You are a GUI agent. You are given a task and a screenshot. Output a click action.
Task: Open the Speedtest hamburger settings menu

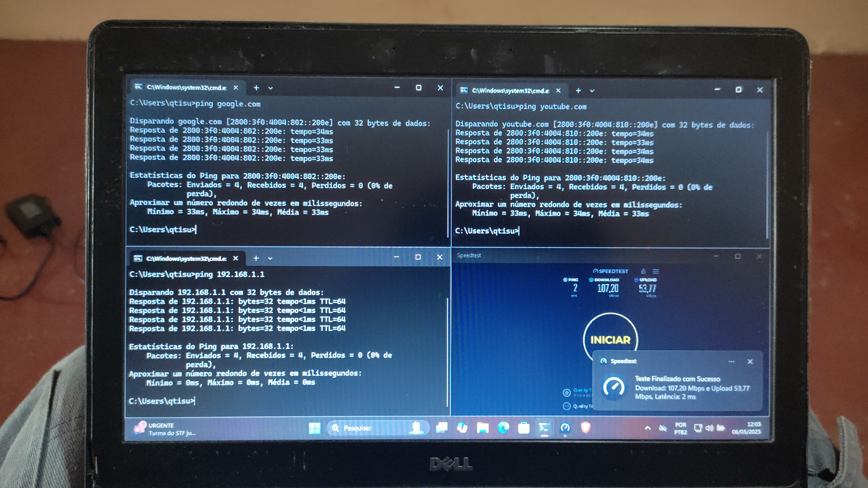pyautogui.click(x=655, y=271)
